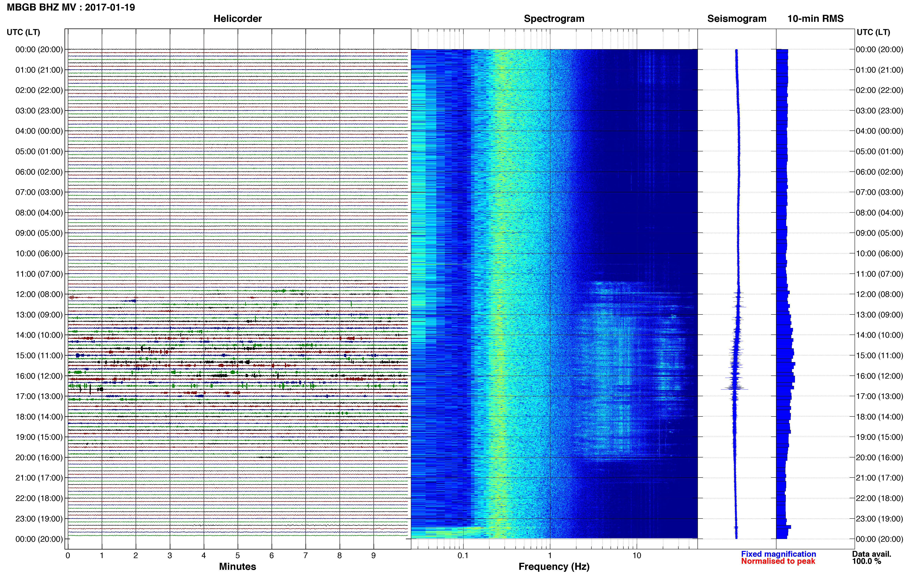Screen dimensions: 924x578
Task: Click the Frequency (Hz) axis label
Action: (554, 566)
